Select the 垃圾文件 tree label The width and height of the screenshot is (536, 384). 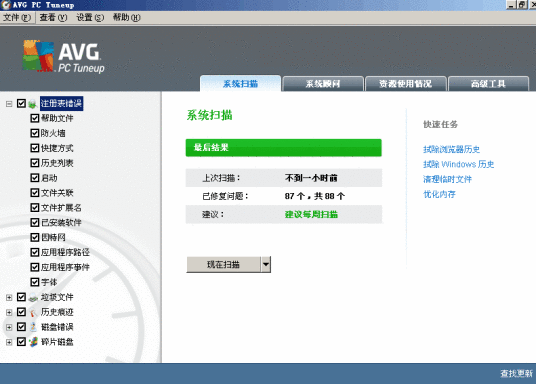57,297
